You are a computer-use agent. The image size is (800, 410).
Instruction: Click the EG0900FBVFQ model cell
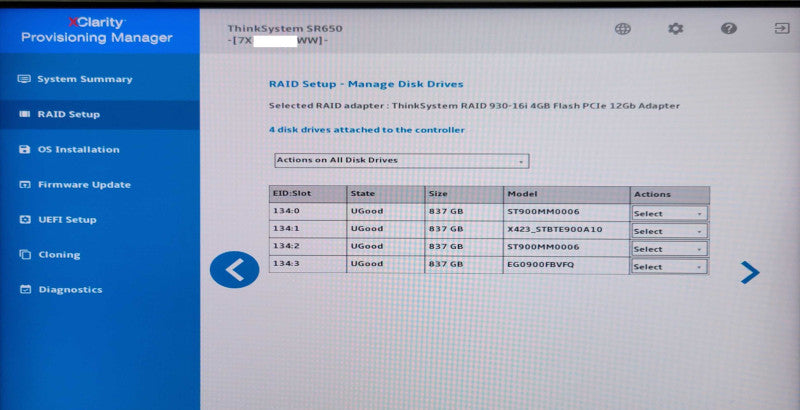point(566,265)
